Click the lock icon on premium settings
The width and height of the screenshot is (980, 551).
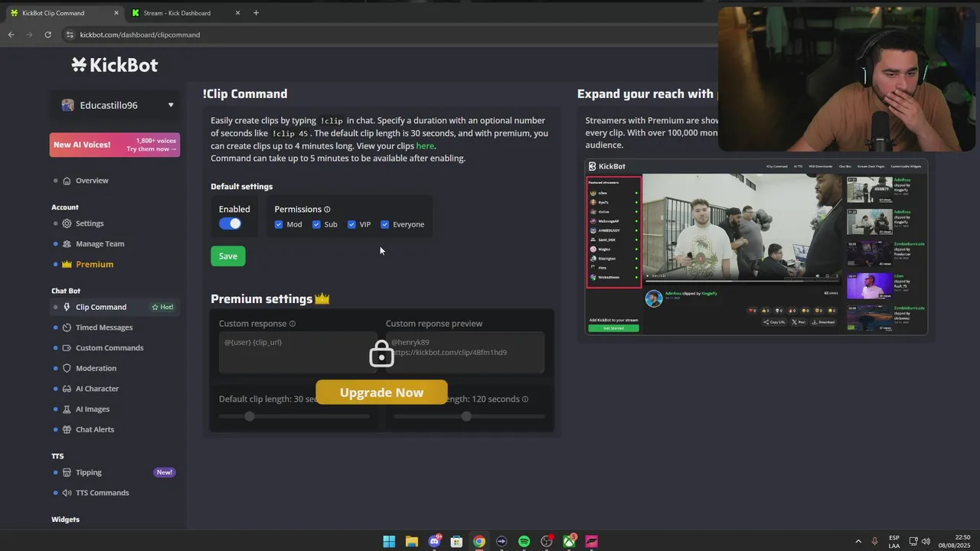coord(381,353)
